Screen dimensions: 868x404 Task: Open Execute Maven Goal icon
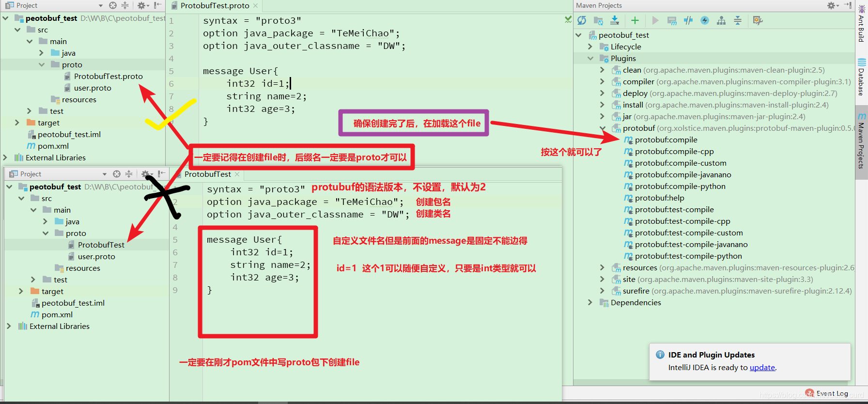tap(672, 20)
